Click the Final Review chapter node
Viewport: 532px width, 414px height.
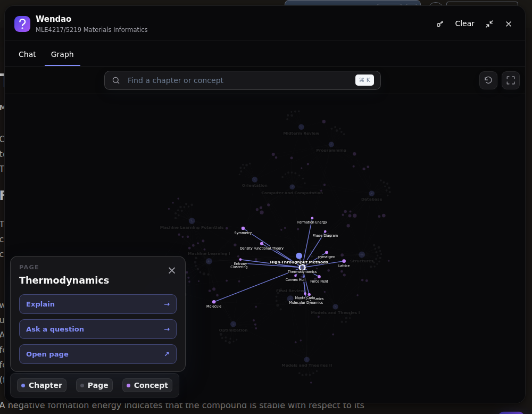(x=290, y=299)
